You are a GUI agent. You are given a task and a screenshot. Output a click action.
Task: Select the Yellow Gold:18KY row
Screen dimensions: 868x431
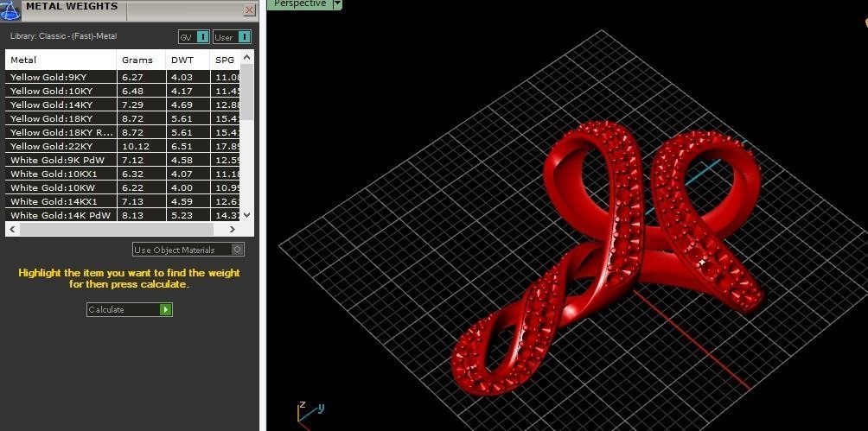point(123,118)
